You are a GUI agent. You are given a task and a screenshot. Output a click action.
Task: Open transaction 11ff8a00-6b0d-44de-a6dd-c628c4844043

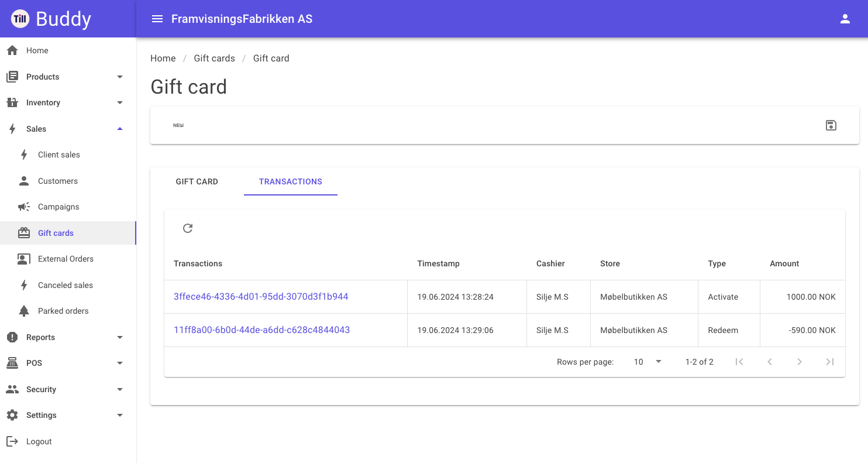click(262, 330)
